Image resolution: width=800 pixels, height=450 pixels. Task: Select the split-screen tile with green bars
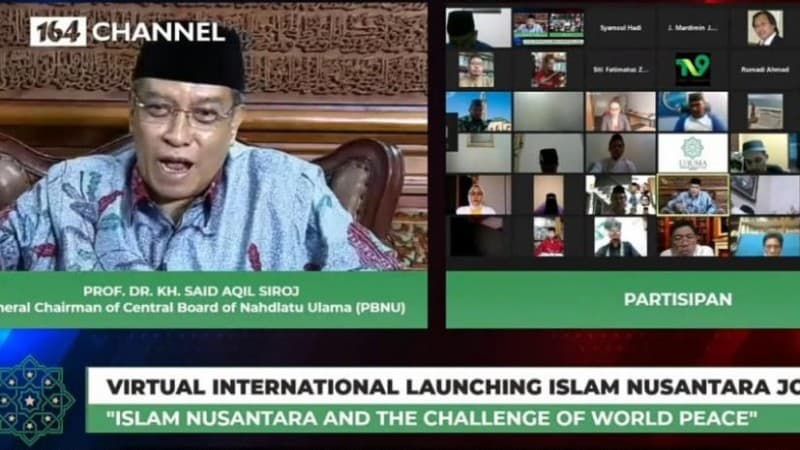(x=548, y=28)
